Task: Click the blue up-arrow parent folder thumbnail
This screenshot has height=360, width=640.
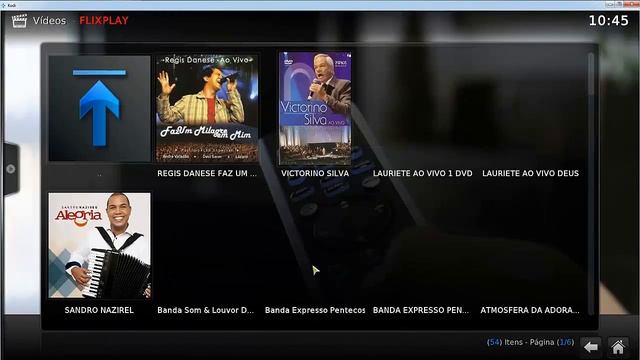Action: [x=100, y=109]
